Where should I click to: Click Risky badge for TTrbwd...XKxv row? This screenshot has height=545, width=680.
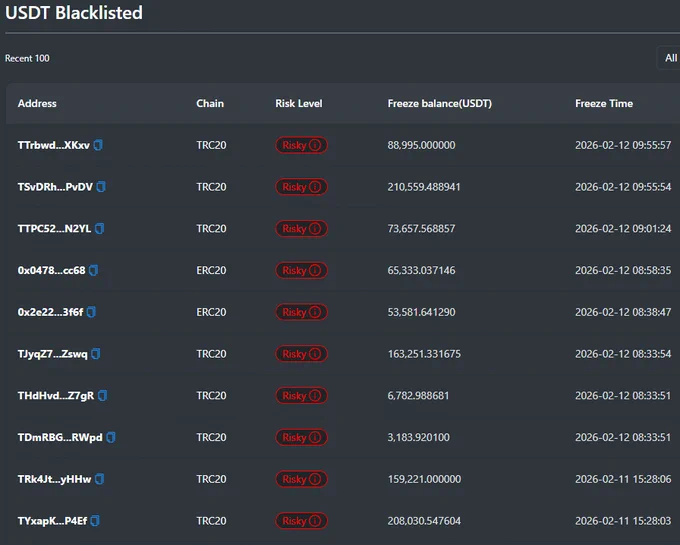tap(301, 145)
